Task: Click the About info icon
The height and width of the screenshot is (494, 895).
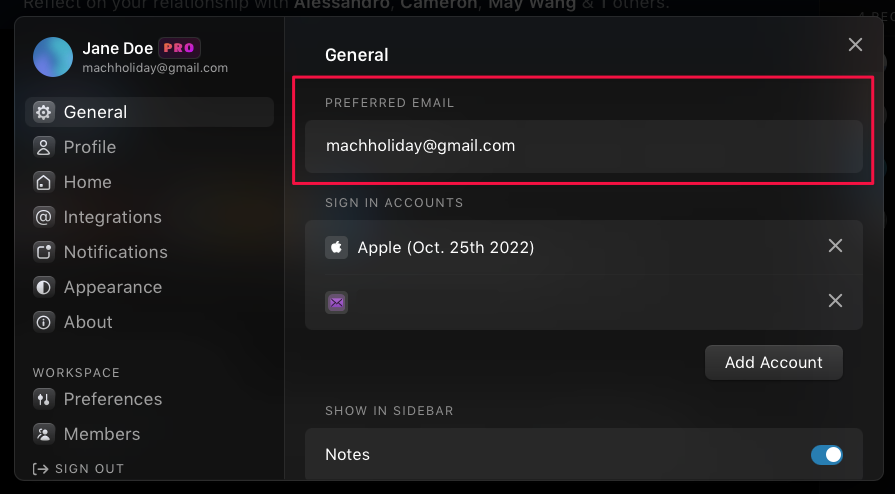Action: click(x=43, y=322)
